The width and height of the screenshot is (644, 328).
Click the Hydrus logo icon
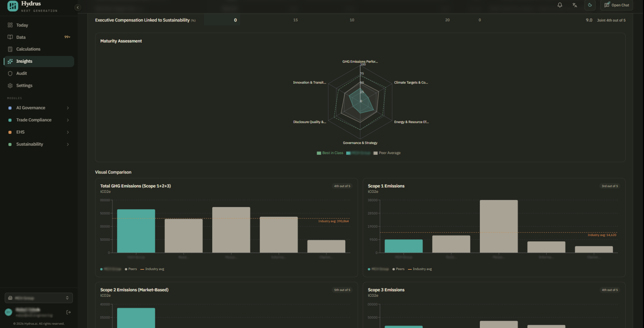pyautogui.click(x=13, y=6)
